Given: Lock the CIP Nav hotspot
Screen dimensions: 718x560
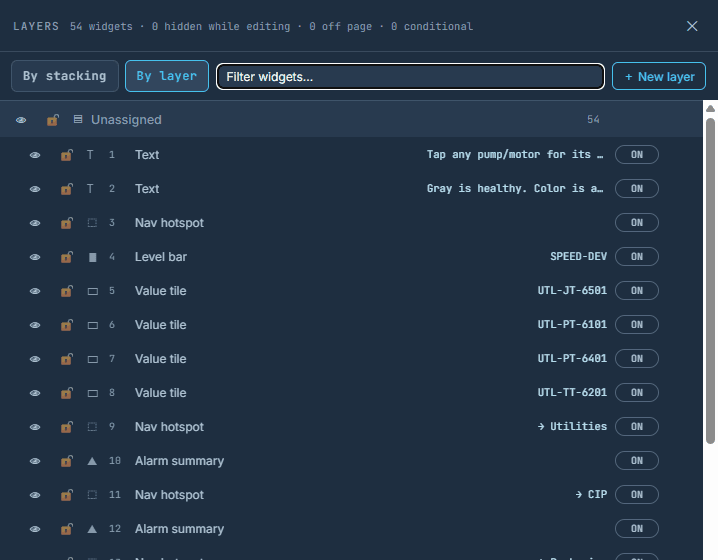Looking at the screenshot, I should point(67,495).
